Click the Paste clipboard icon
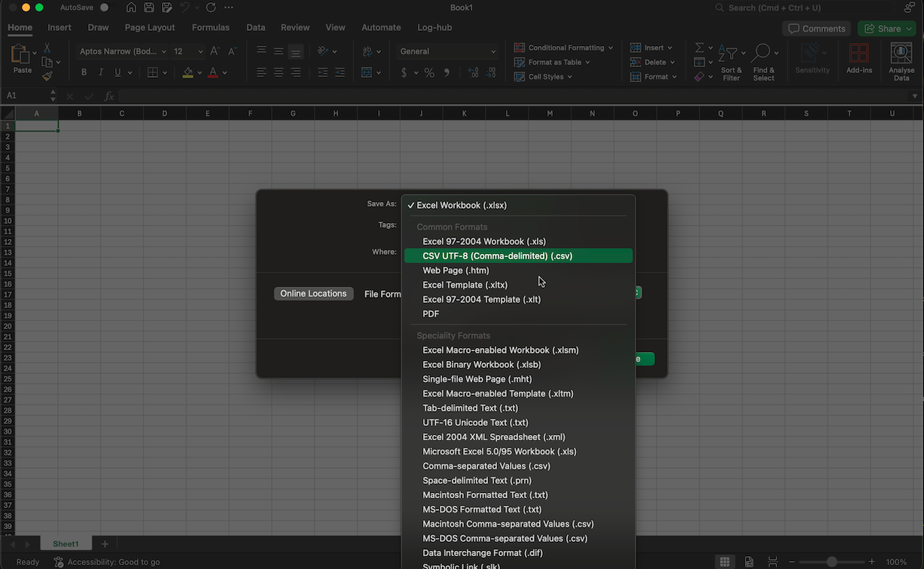The image size is (924, 569). click(x=21, y=54)
